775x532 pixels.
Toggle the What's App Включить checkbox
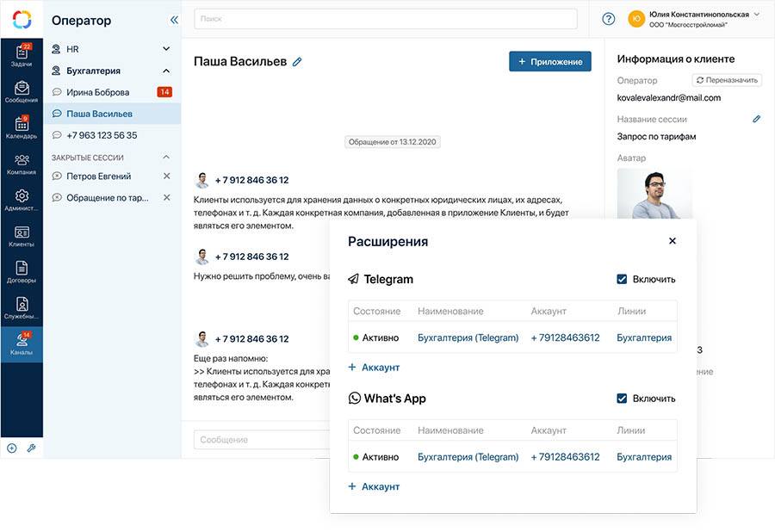pyautogui.click(x=622, y=398)
